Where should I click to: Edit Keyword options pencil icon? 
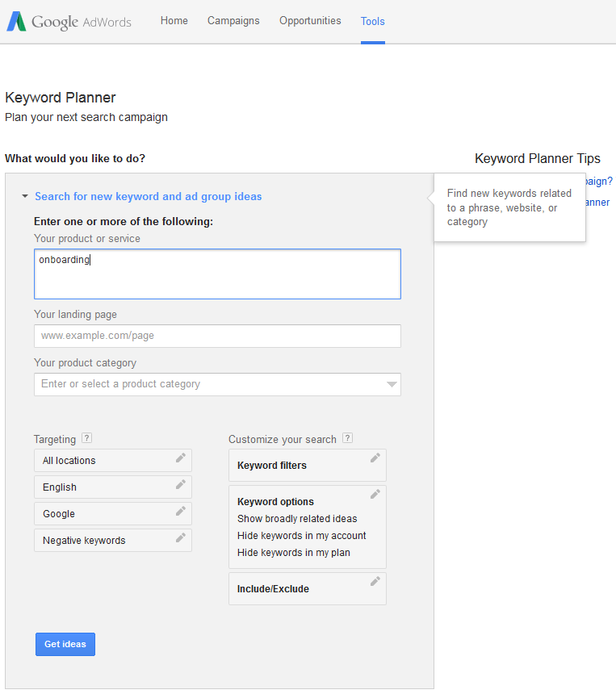tap(375, 495)
